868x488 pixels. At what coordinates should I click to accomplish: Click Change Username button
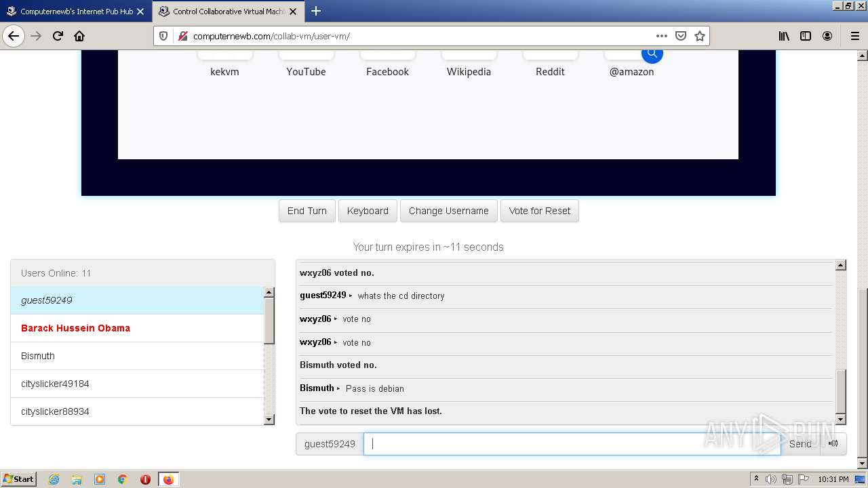coord(449,211)
